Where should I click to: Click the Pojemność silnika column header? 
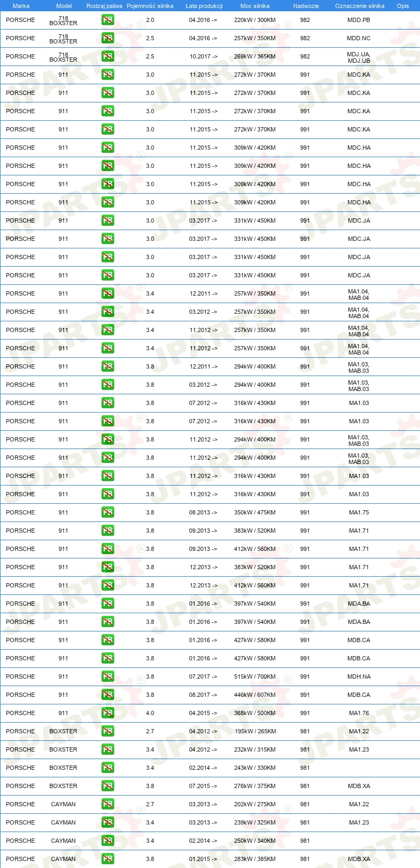point(150,6)
